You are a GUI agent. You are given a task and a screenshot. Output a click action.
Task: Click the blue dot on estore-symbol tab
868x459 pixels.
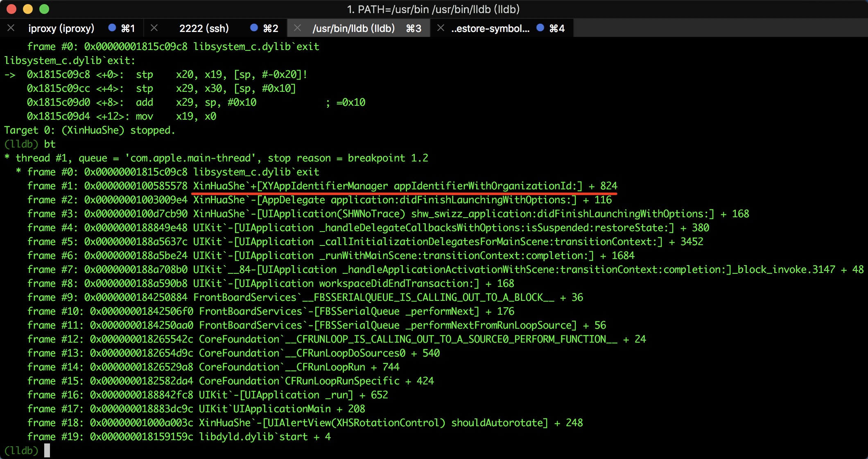point(540,27)
